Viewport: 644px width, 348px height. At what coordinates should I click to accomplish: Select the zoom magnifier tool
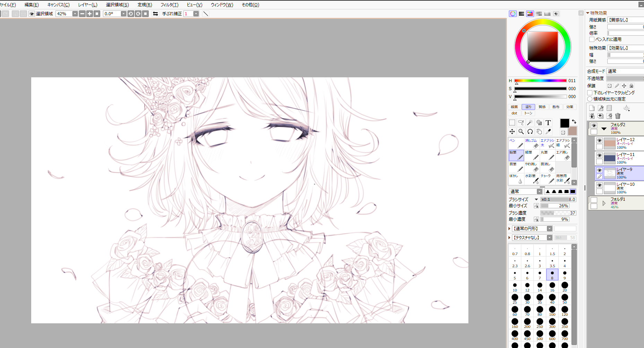click(521, 131)
